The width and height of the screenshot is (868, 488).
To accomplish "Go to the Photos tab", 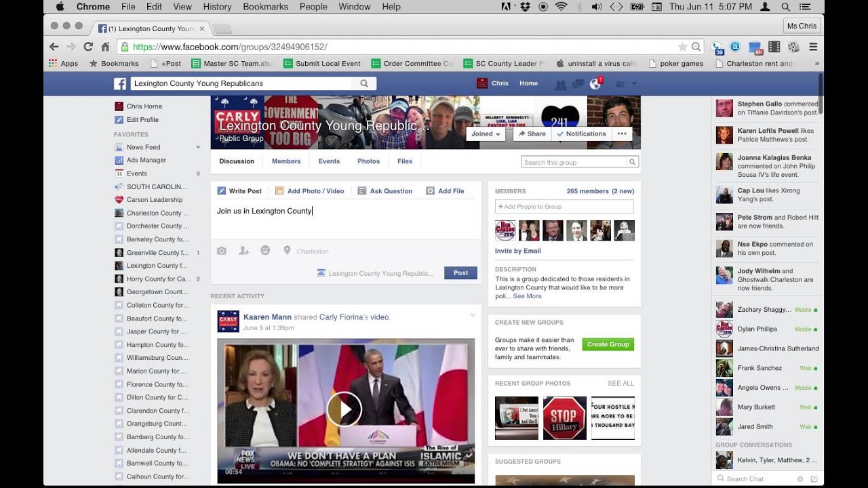I will (x=368, y=161).
